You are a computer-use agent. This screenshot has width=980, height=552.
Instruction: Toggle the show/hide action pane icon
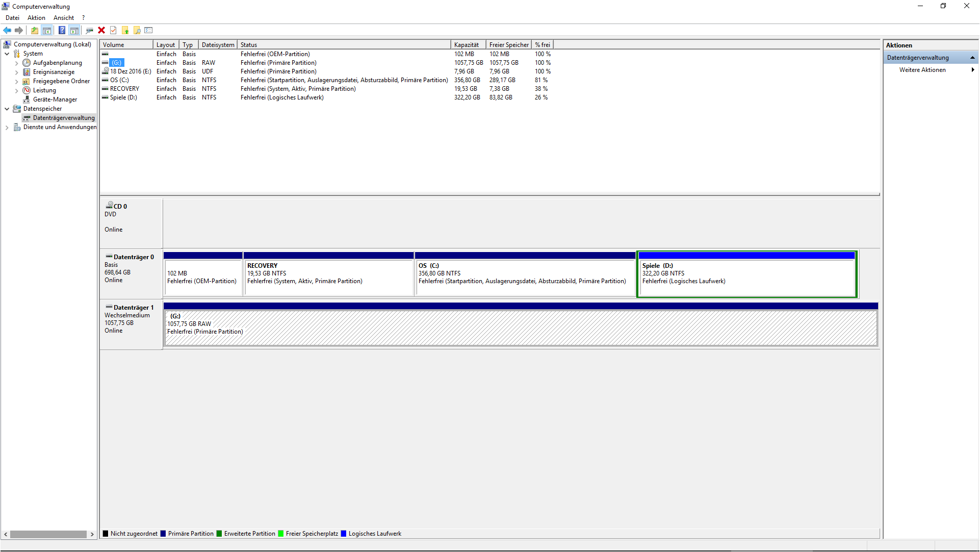(74, 31)
